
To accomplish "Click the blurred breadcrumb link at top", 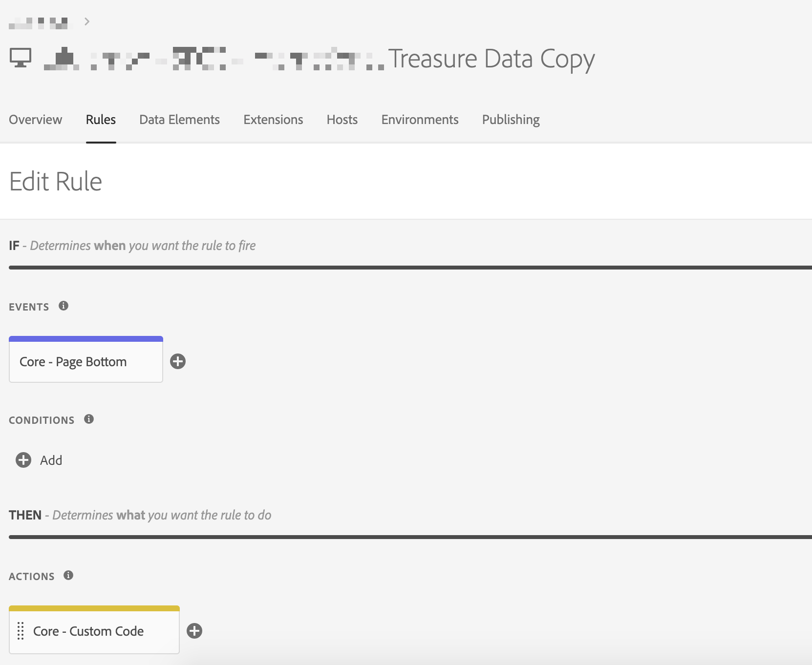I will point(40,22).
